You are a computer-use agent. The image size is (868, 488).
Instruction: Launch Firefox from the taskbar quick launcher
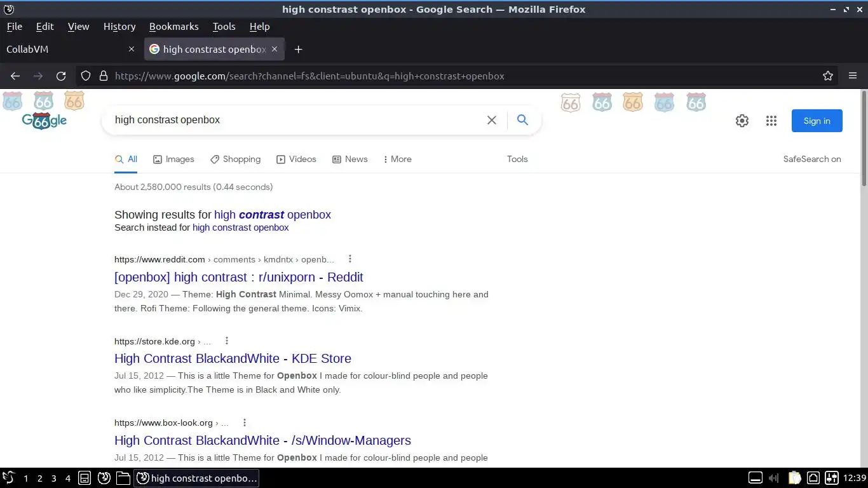tap(104, 478)
